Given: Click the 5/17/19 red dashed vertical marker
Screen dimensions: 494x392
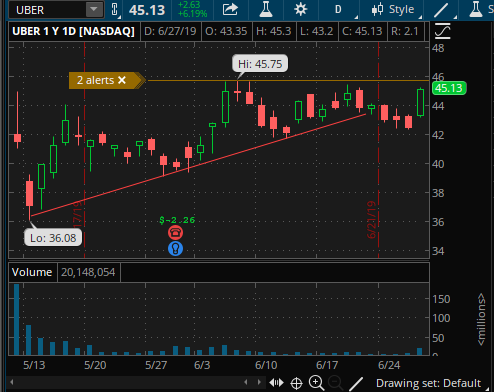Looking at the screenshot, I should (84, 150).
